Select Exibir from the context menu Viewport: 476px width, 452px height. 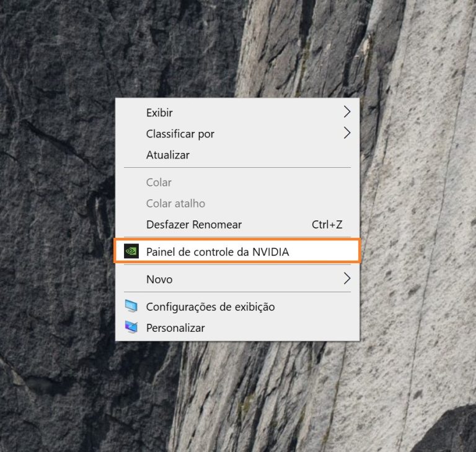[159, 113]
